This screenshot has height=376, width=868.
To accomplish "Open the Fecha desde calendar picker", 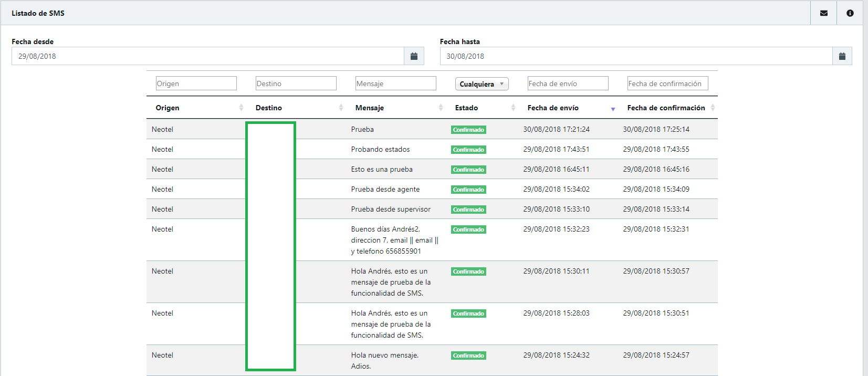I will 414,56.
